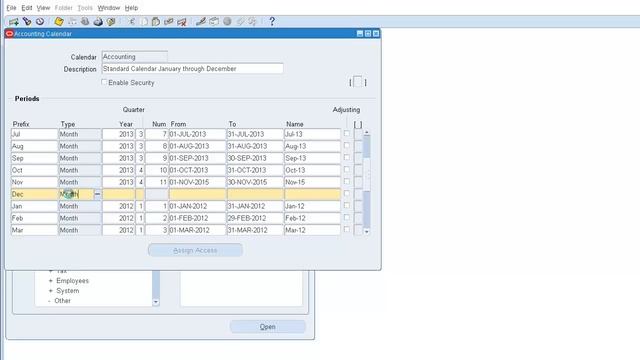Click the Oct prefix cell
640x360 pixels.
pos(34,170)
